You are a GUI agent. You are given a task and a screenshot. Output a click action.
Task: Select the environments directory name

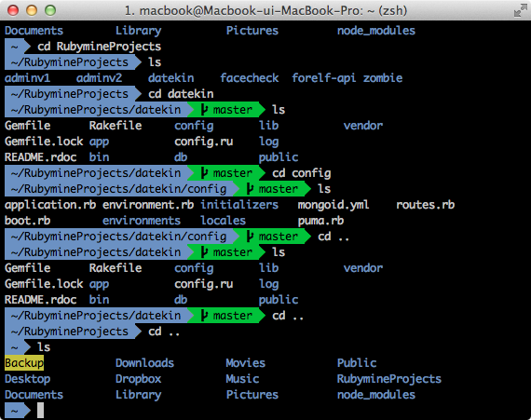(142, 221)
